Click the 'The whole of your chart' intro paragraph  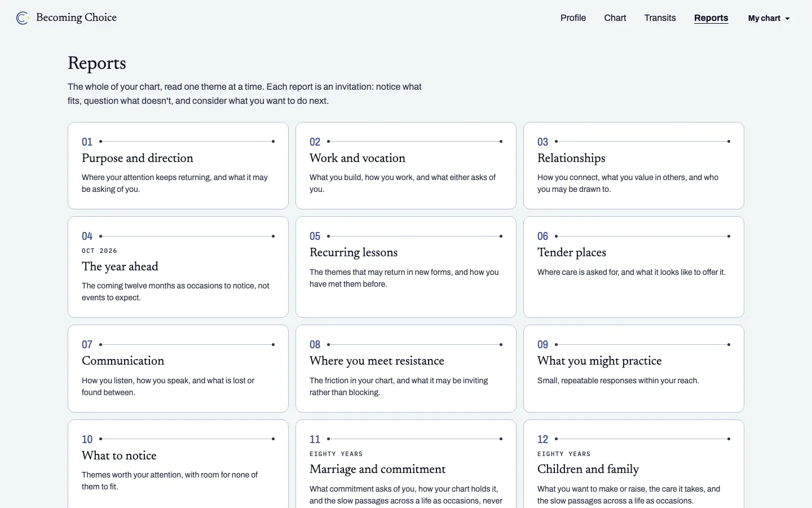pos(245,94)
